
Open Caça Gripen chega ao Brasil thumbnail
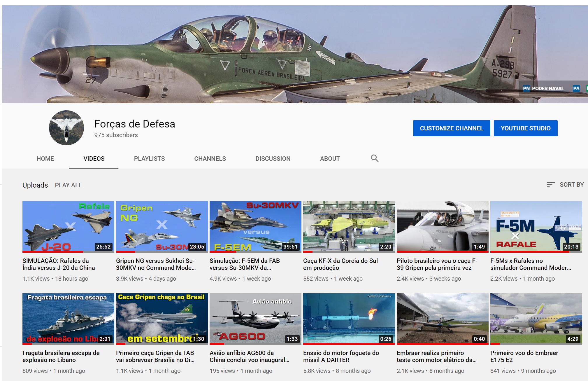point(162,319)
